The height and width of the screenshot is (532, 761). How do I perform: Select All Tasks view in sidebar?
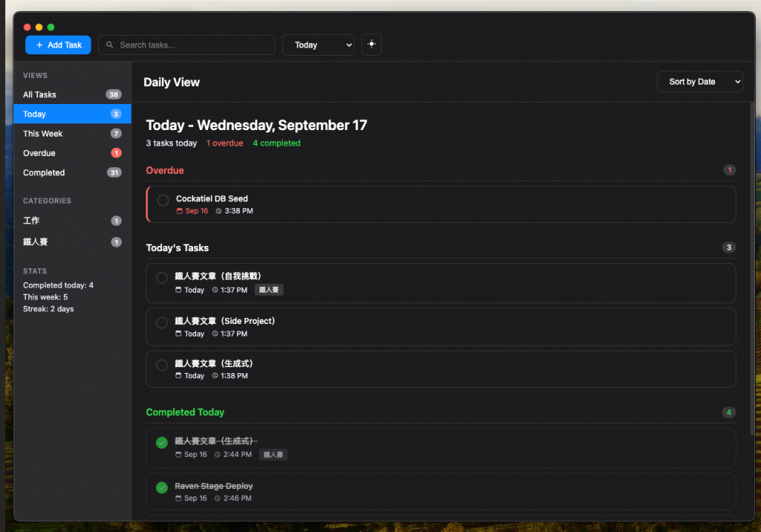pos(72,94)
